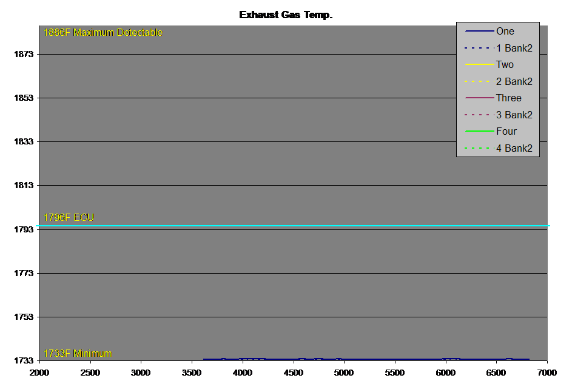The image size is (572, 392).
Task: Select the "Two" legend entry text
Action: tap(505, 64)
